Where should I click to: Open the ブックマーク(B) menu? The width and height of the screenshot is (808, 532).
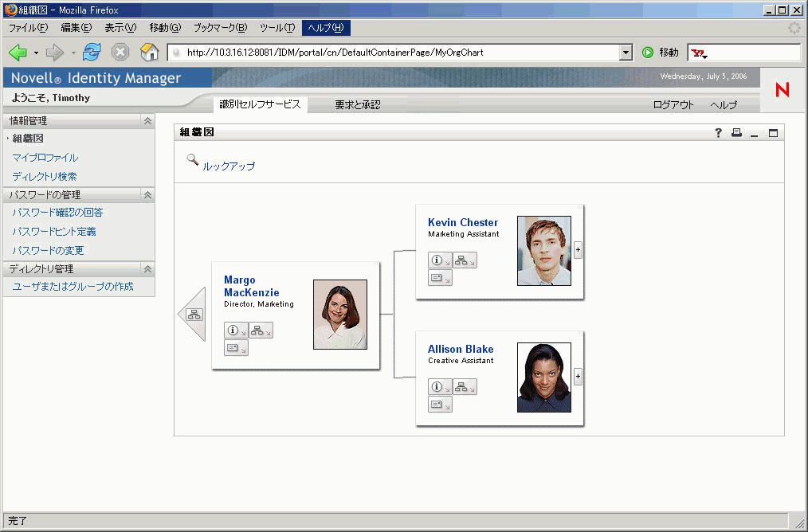(x=220, y=28)
